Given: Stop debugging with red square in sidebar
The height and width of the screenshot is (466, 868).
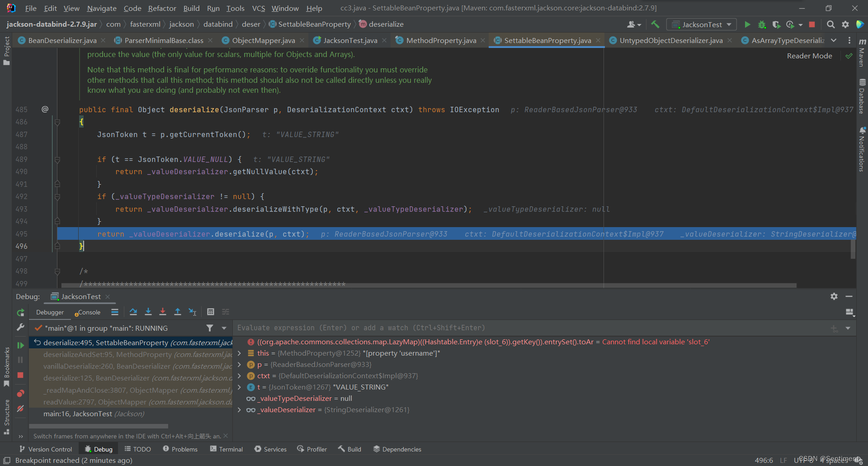Looking at the screenshot, I should click(20, 375).
